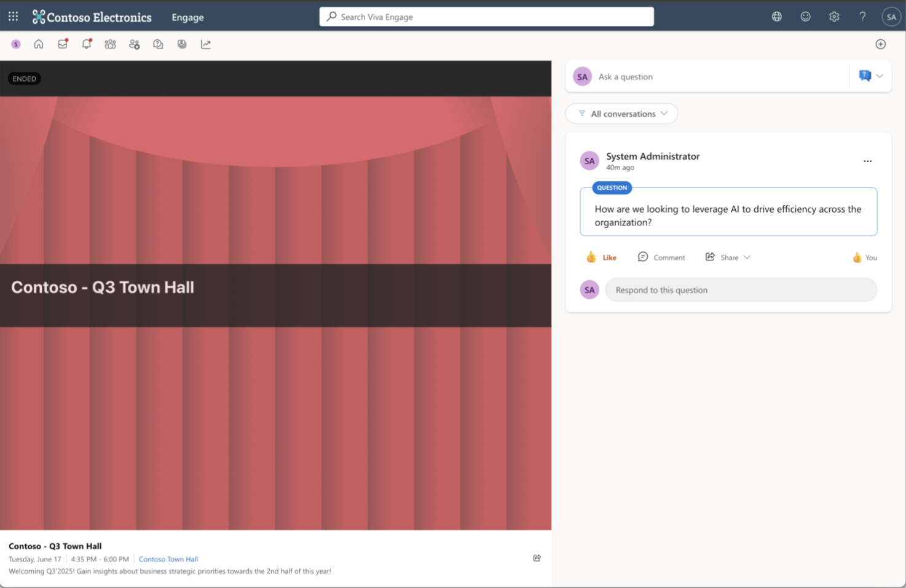The height and width of the screenshot is (588, 906).
Task: Open the Answers question icon
Action: click(x=158, y=44)
